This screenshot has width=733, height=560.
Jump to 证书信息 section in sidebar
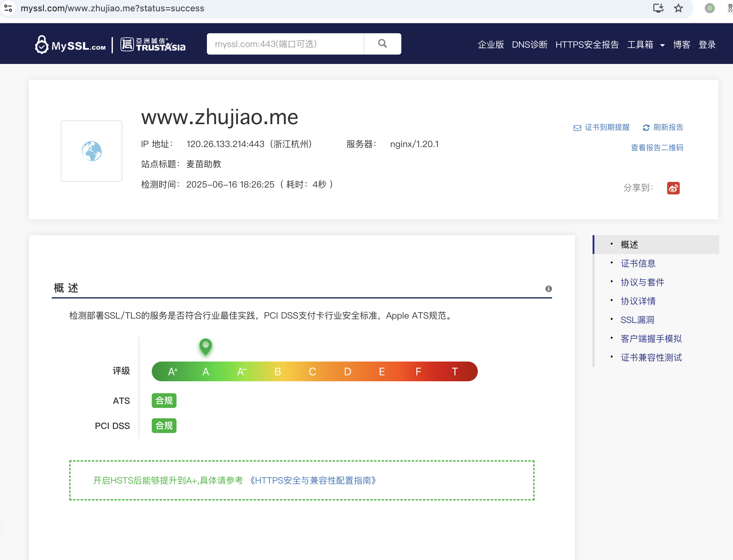tap(638, 263)
